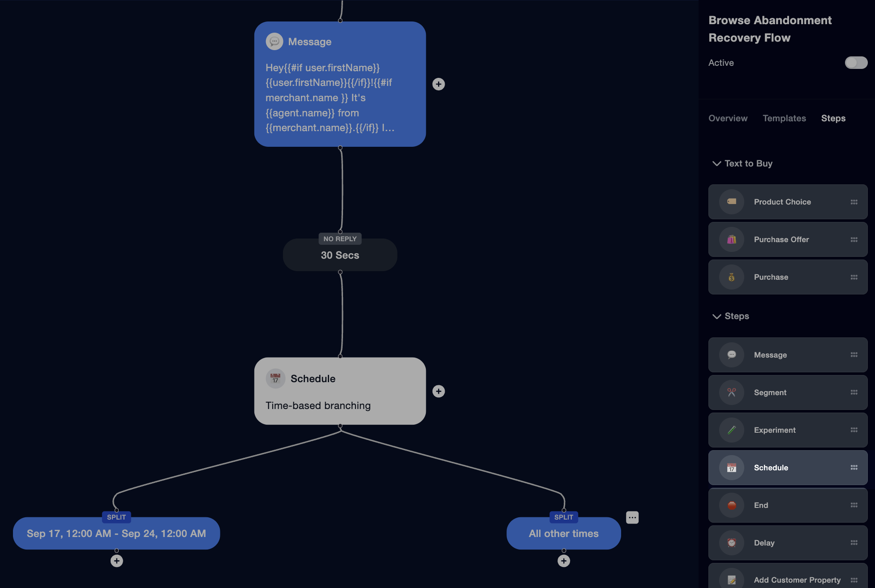Open the ellipsis menu near All other times
Screen dimensions: 875x588
[x=632, y=517]
